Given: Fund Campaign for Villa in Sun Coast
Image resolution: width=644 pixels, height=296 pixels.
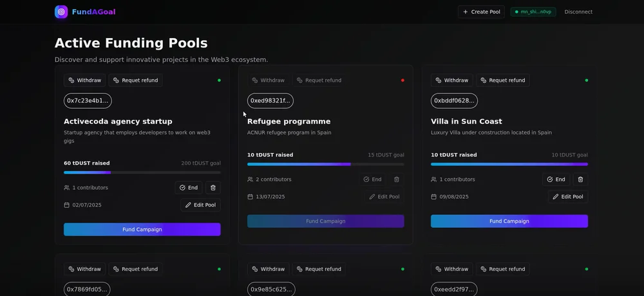Looking at the screenshot, I should [x=509, y=221].
